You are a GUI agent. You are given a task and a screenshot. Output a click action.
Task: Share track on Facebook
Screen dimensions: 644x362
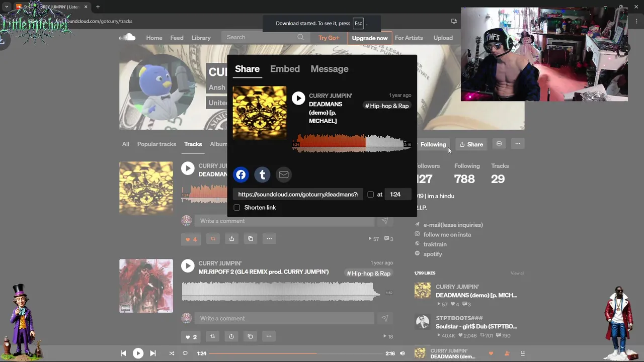point(241,174)
